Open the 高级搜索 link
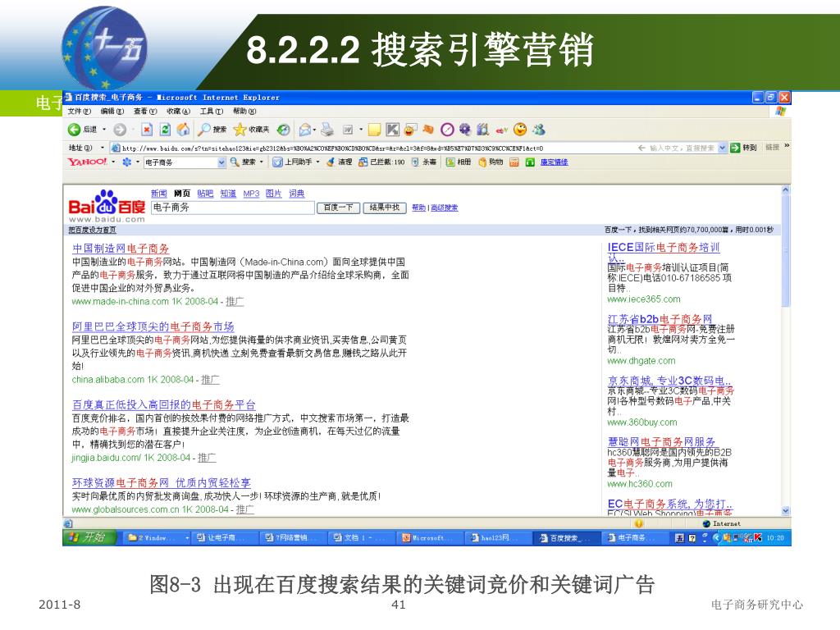This screenshot has height=630, width=840. tap(444, 208)
